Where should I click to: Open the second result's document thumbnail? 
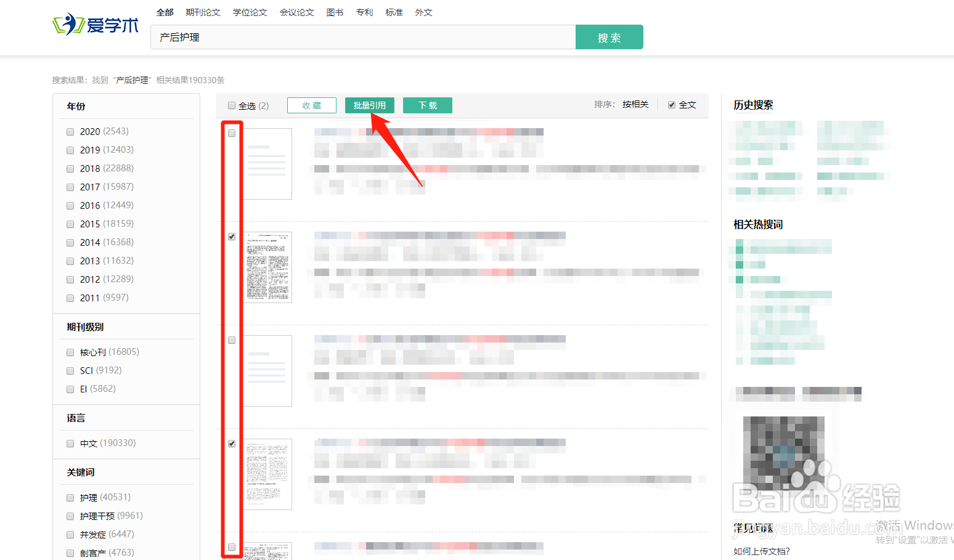click(x=267, y=267)
